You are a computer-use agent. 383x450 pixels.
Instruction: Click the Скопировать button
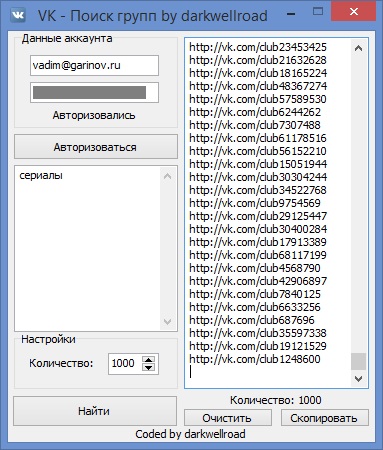click(x=324, y=418)
